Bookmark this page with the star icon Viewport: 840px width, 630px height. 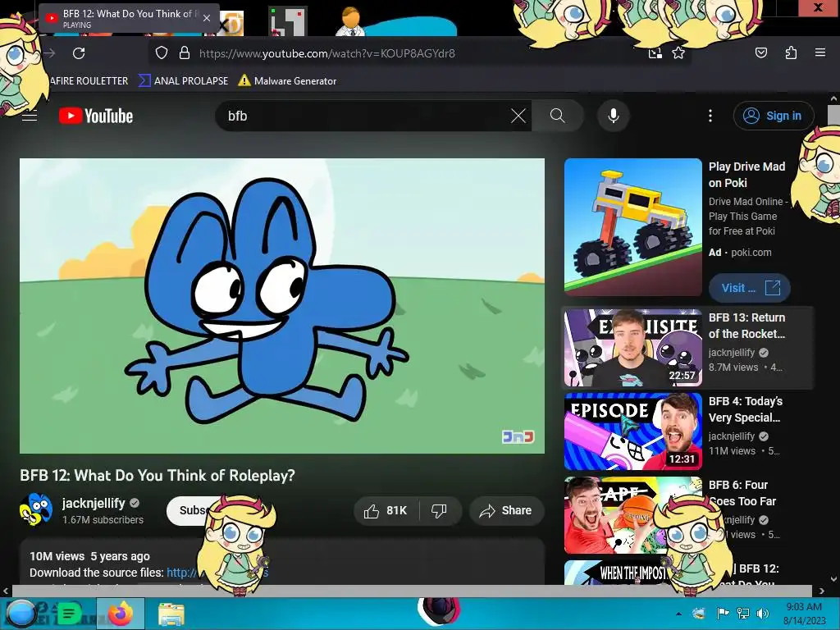(x=678, y=53)
